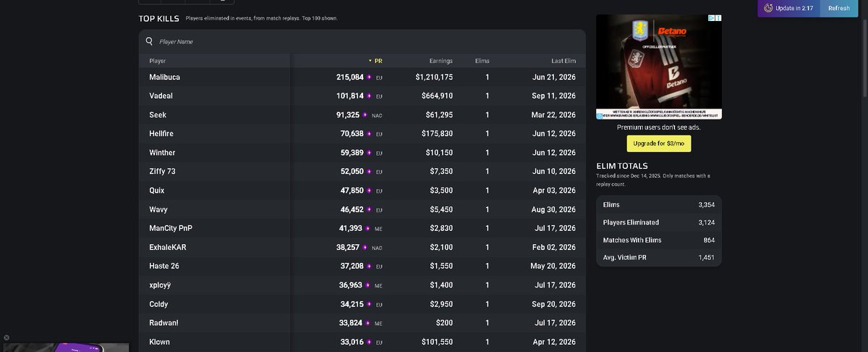The height and width of the screenshot is (352, 868).
Task: Open xployÿ's player profile link
Action: pos(160,285)
